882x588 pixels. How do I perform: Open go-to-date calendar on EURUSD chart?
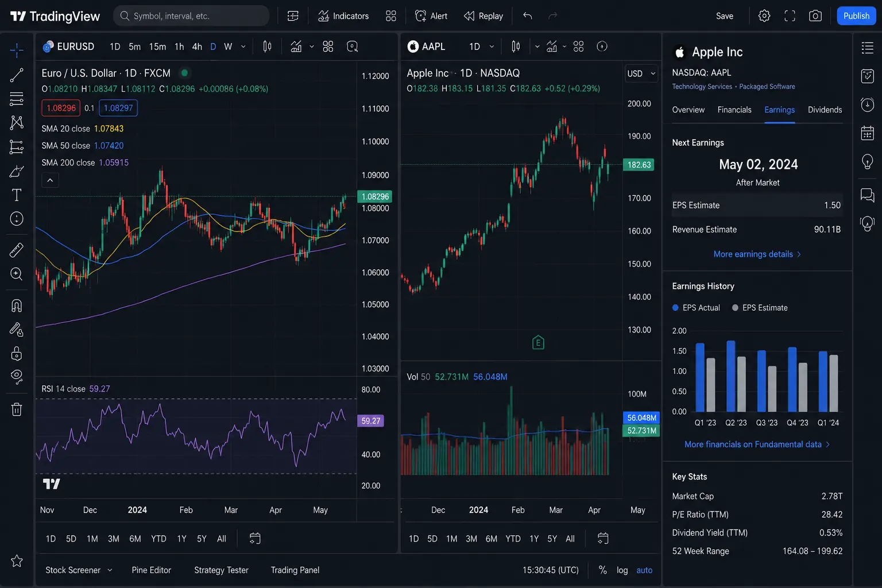coord(255,539)
